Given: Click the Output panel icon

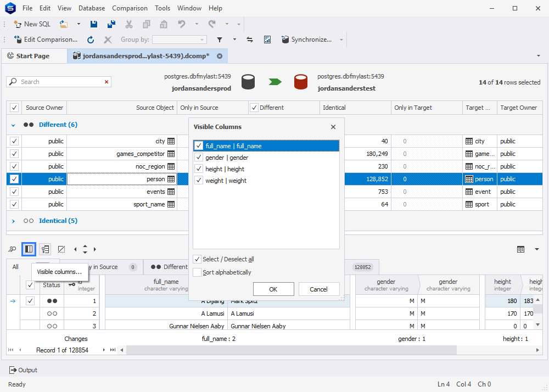Looking at the screenshot, I should [13, 370].
